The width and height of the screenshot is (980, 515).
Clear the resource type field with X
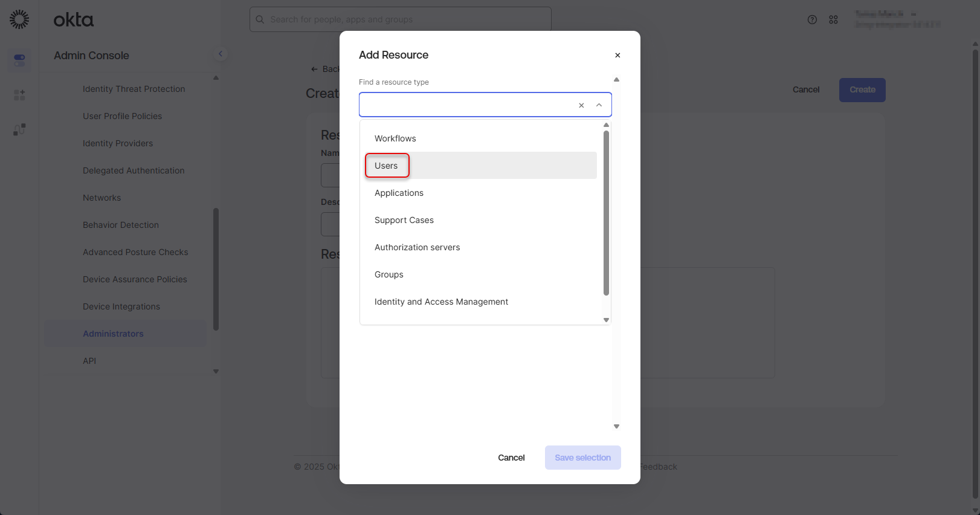581,105
